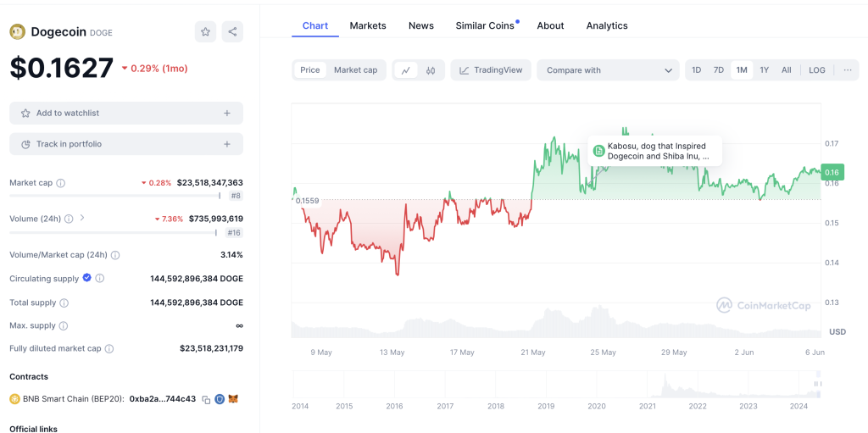
Task: Click the Market cap rank progress bar
Action: 115,196
